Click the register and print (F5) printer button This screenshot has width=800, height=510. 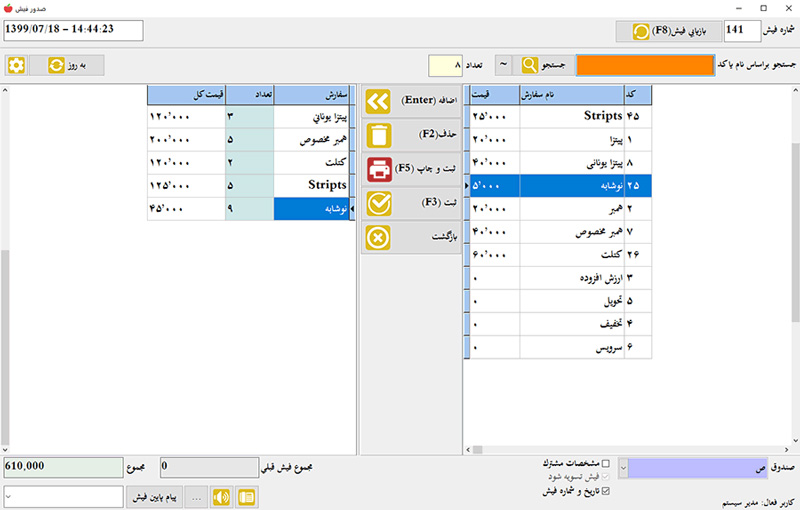pyautogui.click(x=411, y=169)
